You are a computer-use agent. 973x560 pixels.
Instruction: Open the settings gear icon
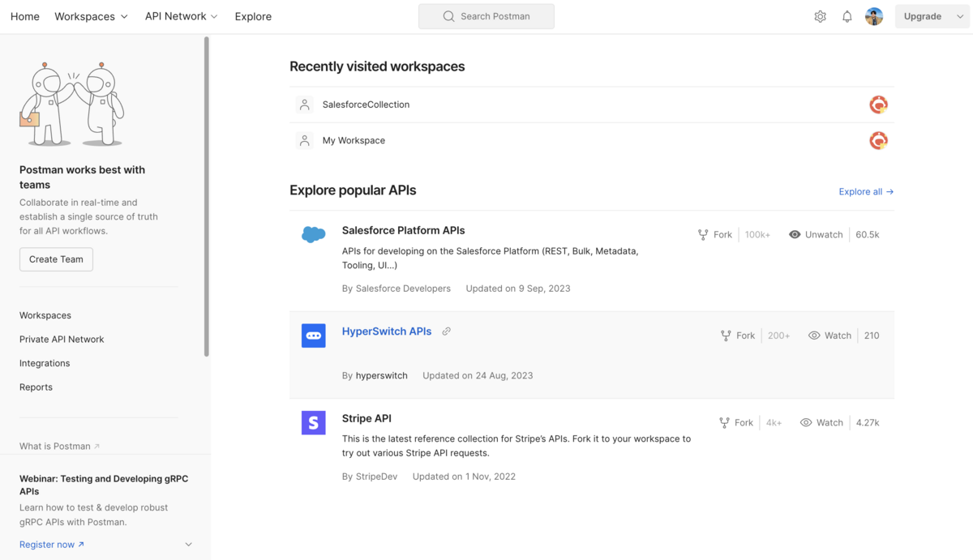point(820,16)
